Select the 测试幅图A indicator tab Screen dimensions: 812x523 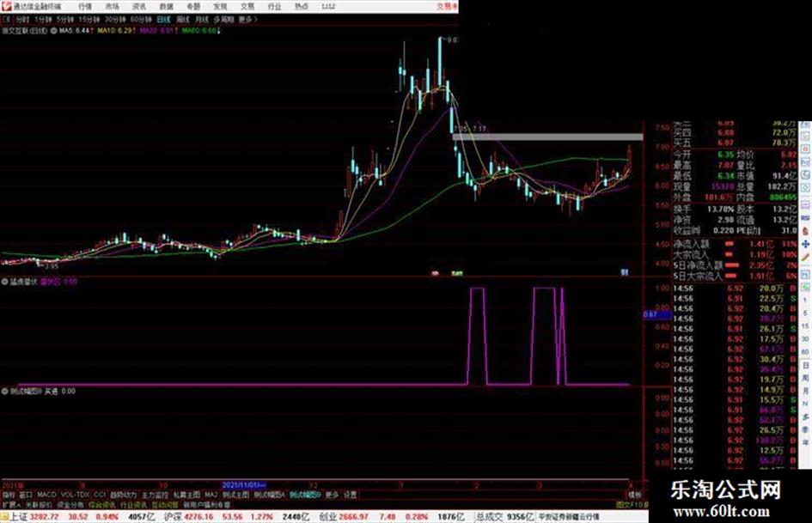pyautogui.click(x=270, y=495)
